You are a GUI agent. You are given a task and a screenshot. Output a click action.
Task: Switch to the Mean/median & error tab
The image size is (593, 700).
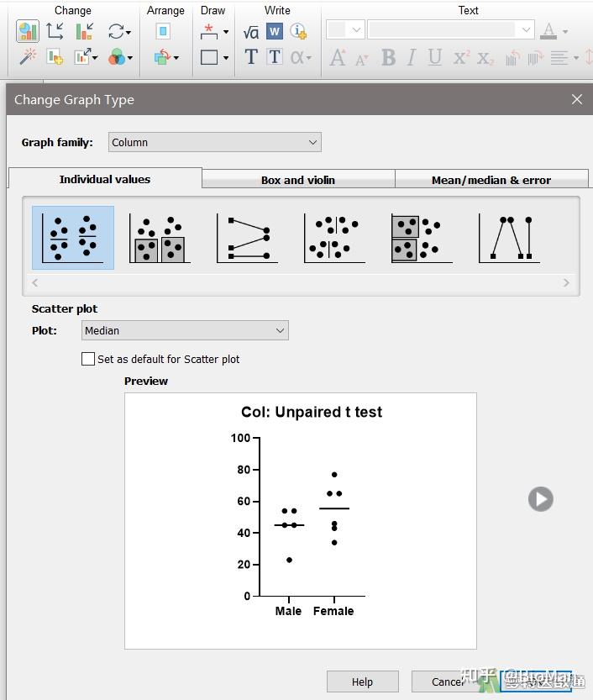click(x=491, y=180)
